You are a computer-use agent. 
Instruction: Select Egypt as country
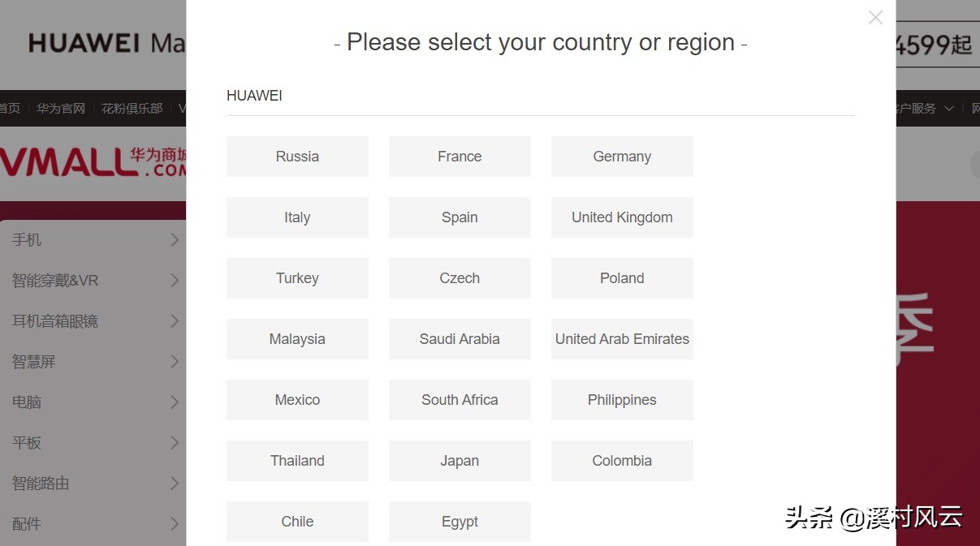tap(460, 522)
